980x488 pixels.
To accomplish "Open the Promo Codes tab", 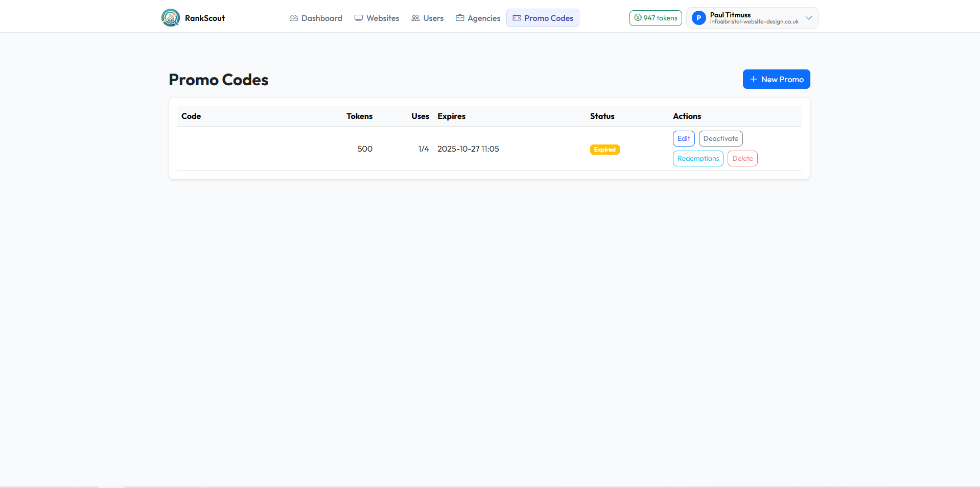I will pos(543,18).
